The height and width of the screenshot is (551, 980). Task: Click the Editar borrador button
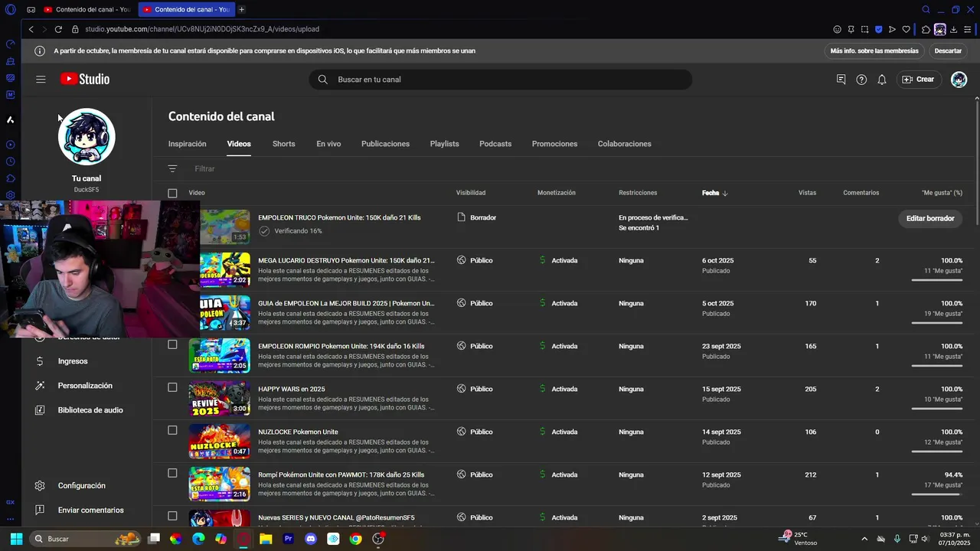click(929, 218)
